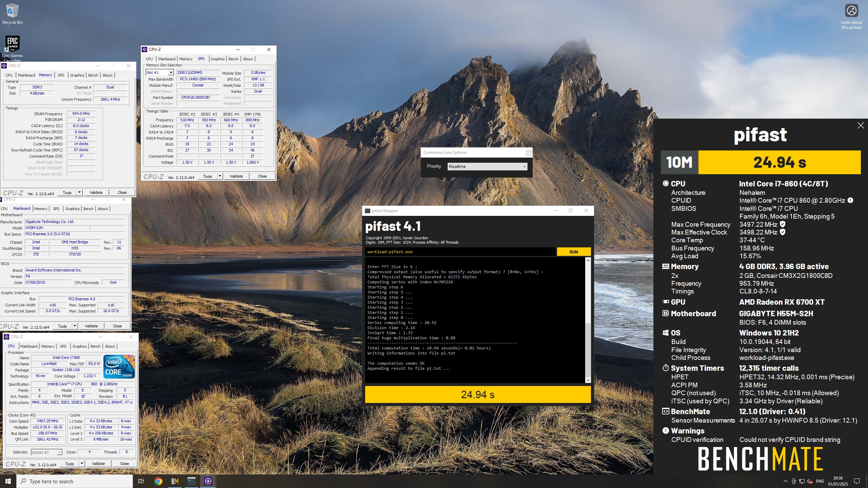
Task: Switch to Graphics tab in SPD window
Action: [217, 59]
